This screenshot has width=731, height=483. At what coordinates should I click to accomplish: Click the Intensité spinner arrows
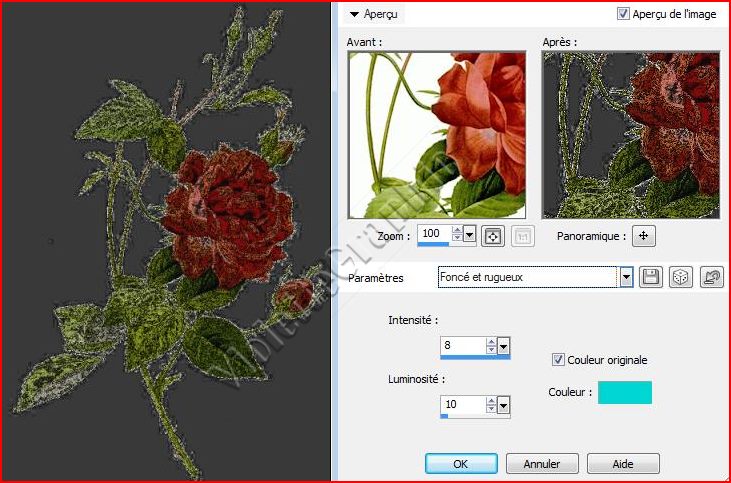(490, 346)
